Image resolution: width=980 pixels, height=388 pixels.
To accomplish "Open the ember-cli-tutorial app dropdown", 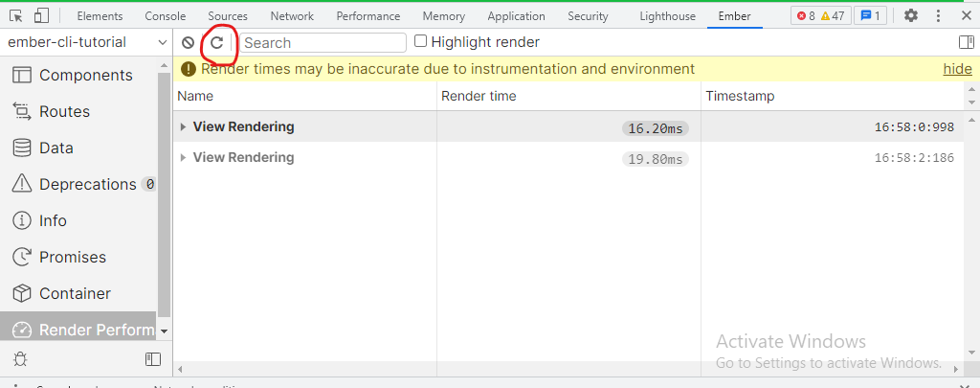I will (x=86, y=42).
